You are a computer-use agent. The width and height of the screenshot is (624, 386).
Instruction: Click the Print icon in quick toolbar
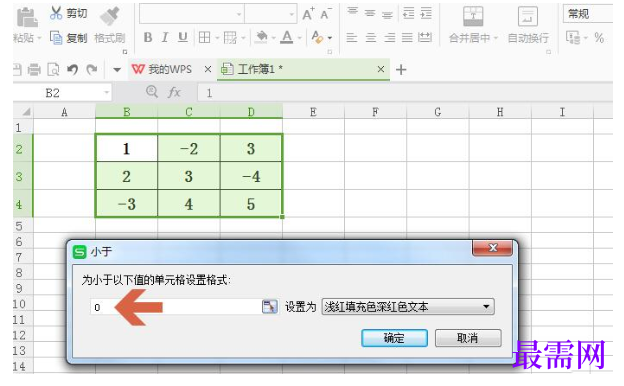pos(34,70)
